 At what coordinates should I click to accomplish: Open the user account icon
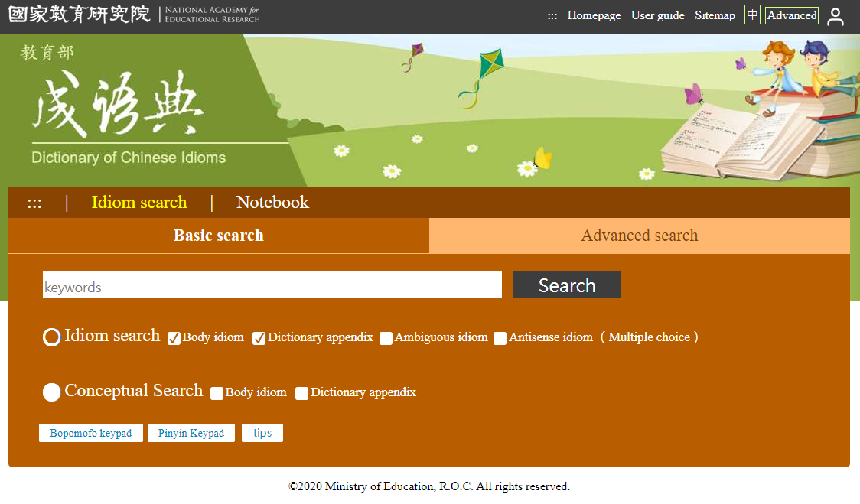point(836,16)
